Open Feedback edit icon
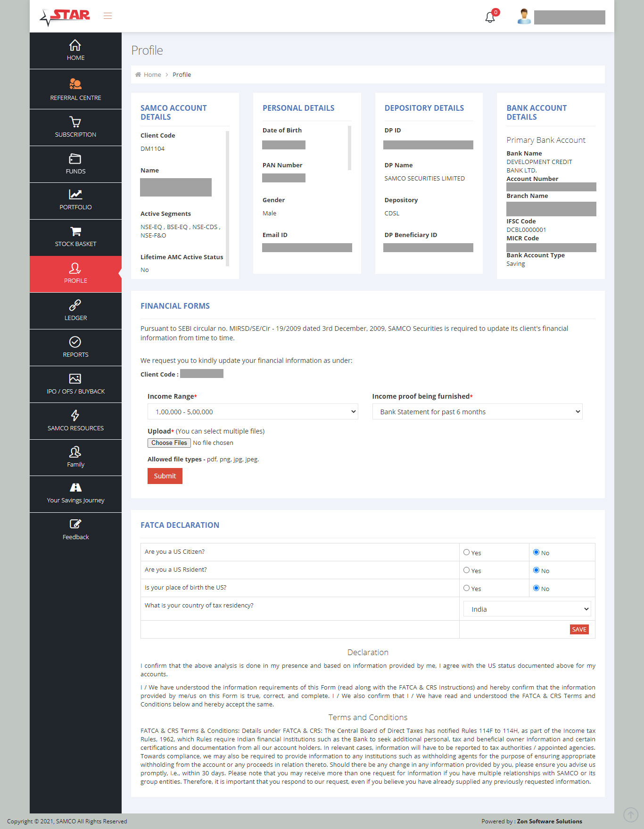 (75, 524)
